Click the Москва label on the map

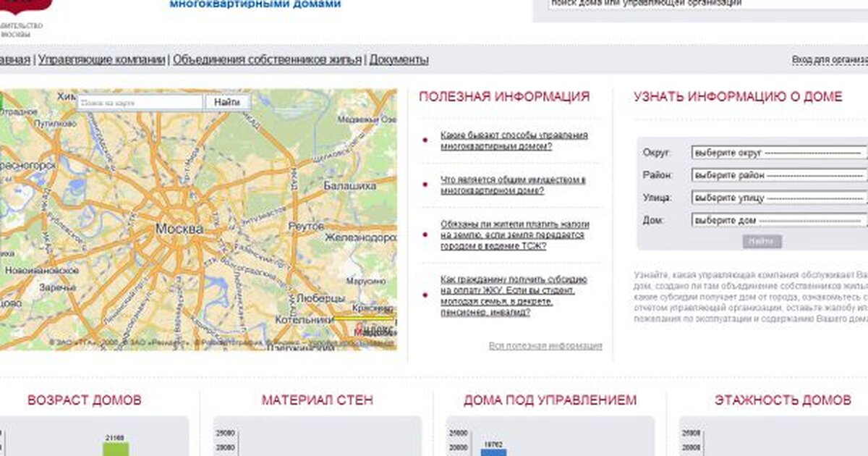point(179,229)
